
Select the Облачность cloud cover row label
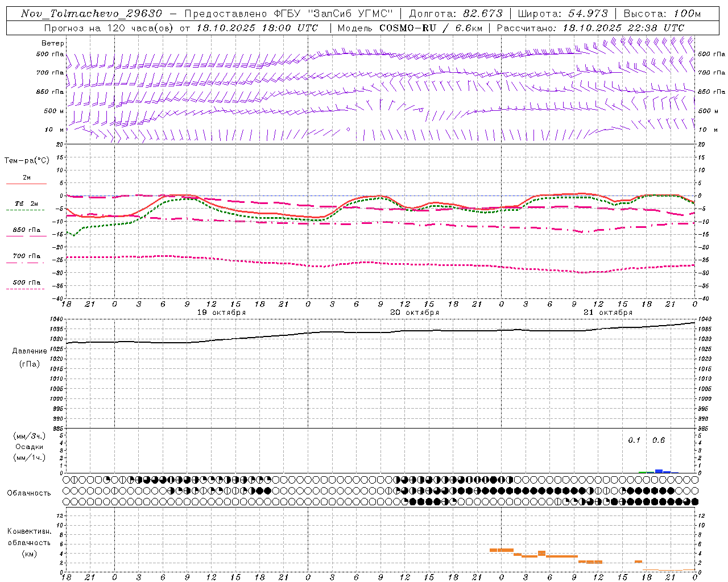coord(29,493)
